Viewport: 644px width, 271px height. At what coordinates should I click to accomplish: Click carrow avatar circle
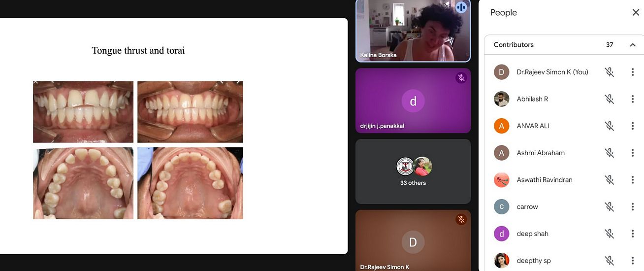click(501, 207)
